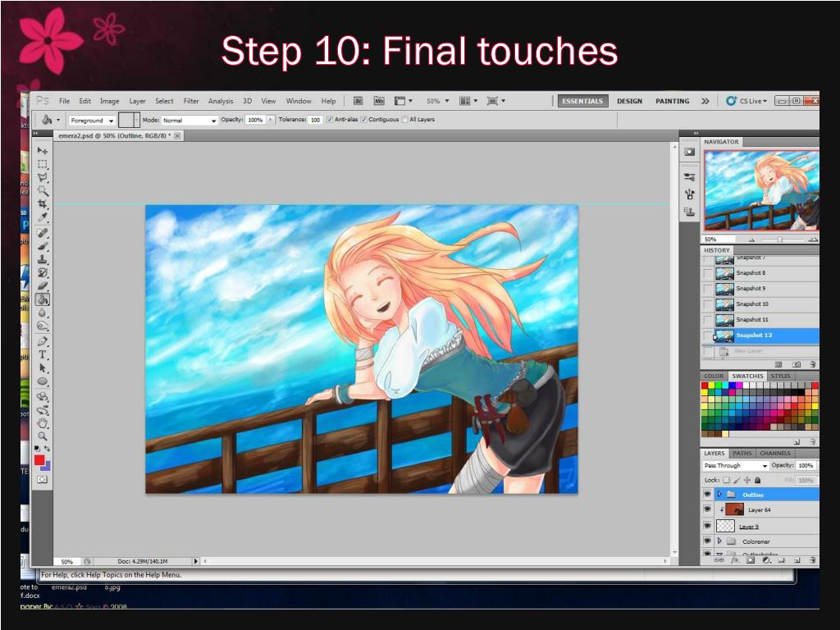Select the Type tool
Viewport: 840px width, 630px height.
coord(43,354)
